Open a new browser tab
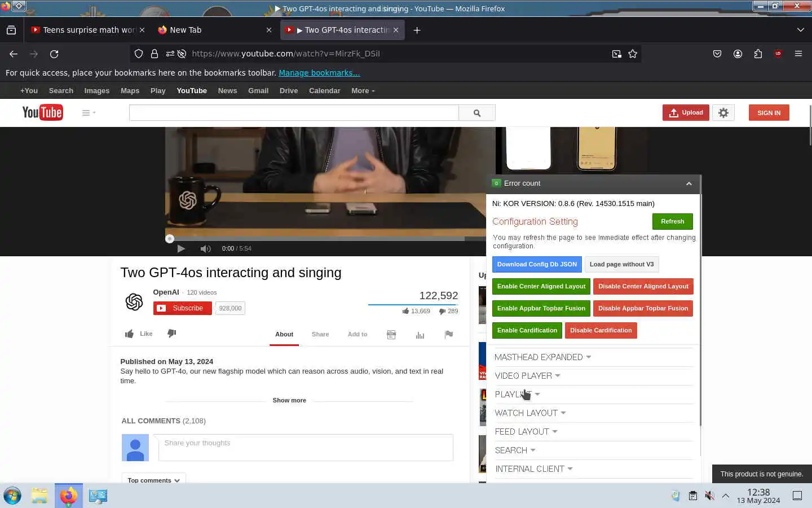Viewport: 812px width, 508px height. point(417,30)
